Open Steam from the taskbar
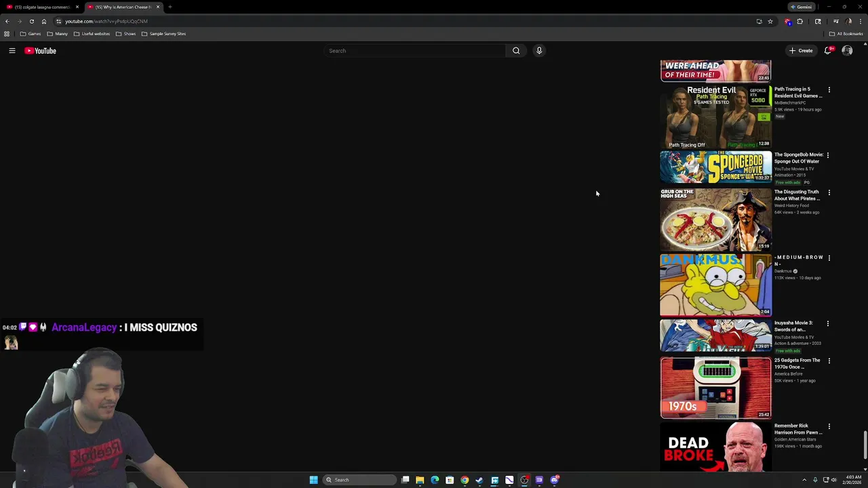This screenshot has width=868, height=488. coord(479,480)
